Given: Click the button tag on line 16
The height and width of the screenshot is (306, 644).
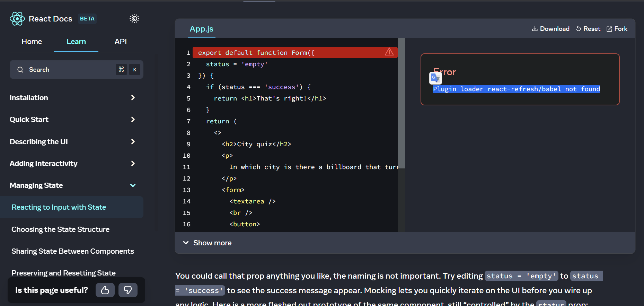Looking at the screenshot, I should [245, 224].
